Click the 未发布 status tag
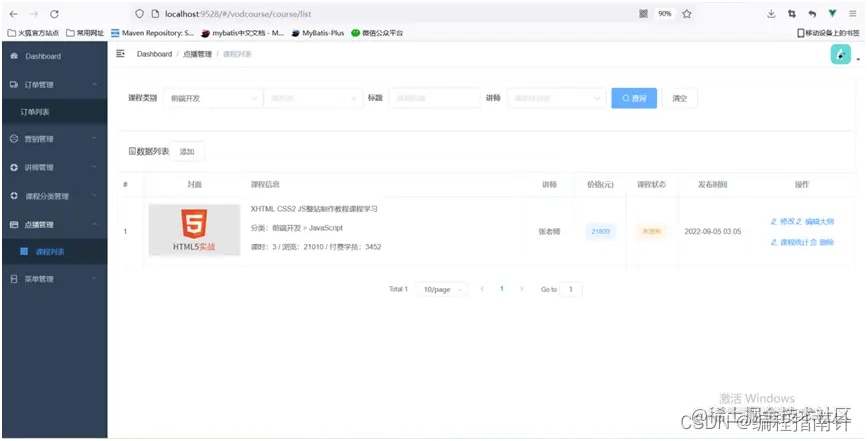This screenshot has height=441, width=867. pyautogui.click(x=651, y=231)
